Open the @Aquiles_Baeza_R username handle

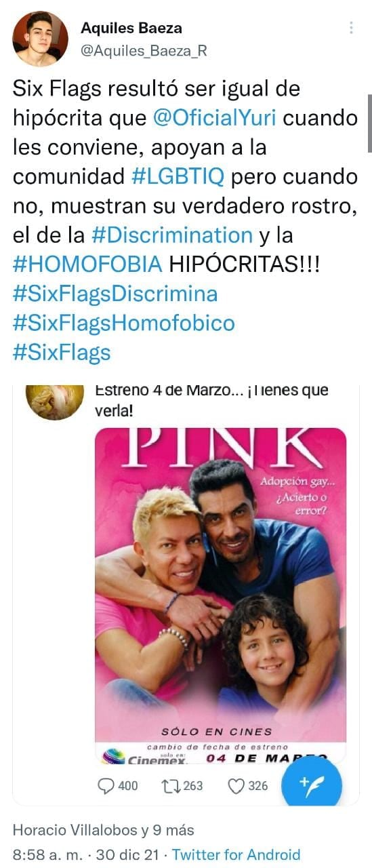click(x=144, y=50)
